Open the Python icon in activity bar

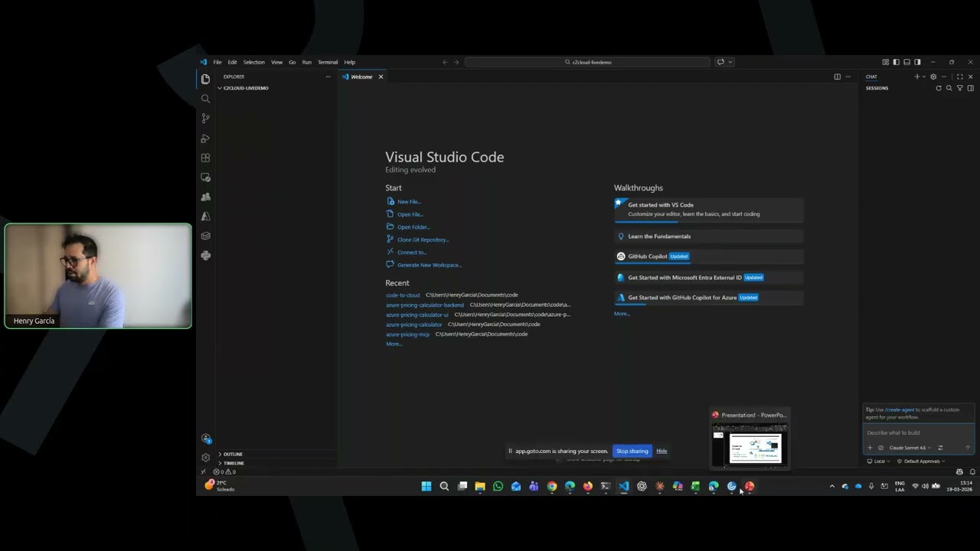(x=205, y=256)
